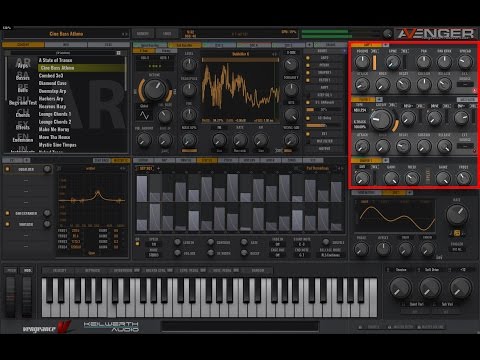The width and height of the screenshot is (480, 360).
Task: Click the Sustain knob in the AMP 1 envelope
Action: coord(424,84)
